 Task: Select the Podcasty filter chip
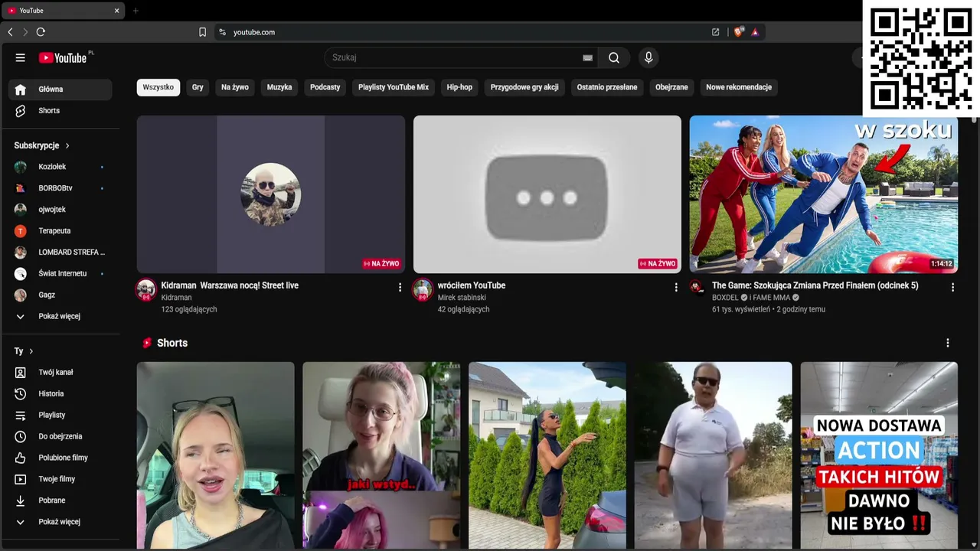[325, 87]
